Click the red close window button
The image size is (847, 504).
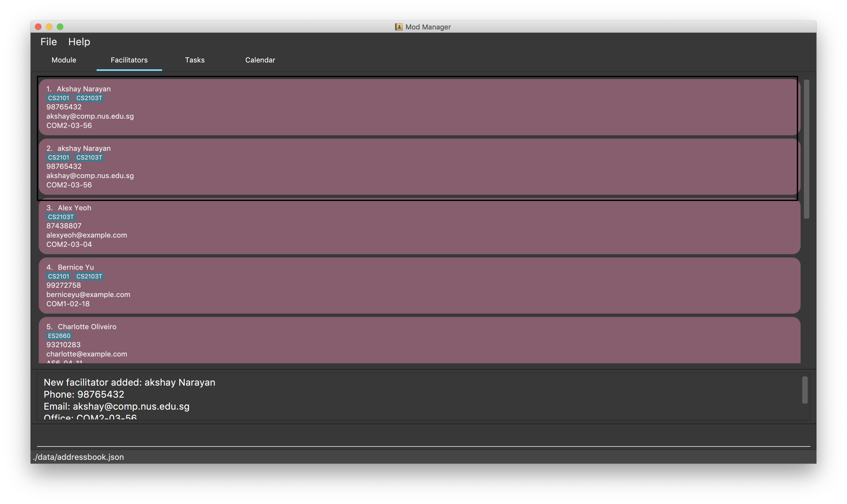tap(38, 27)
